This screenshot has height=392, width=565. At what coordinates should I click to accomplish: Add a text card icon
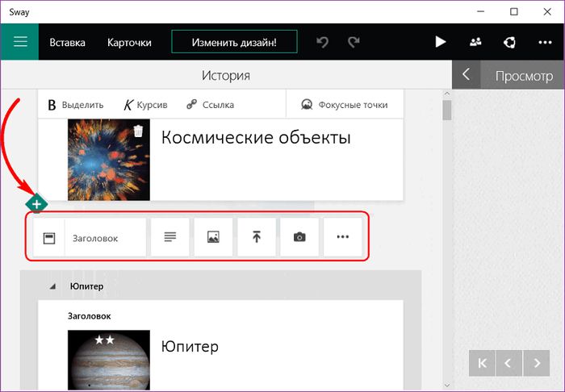169,237
